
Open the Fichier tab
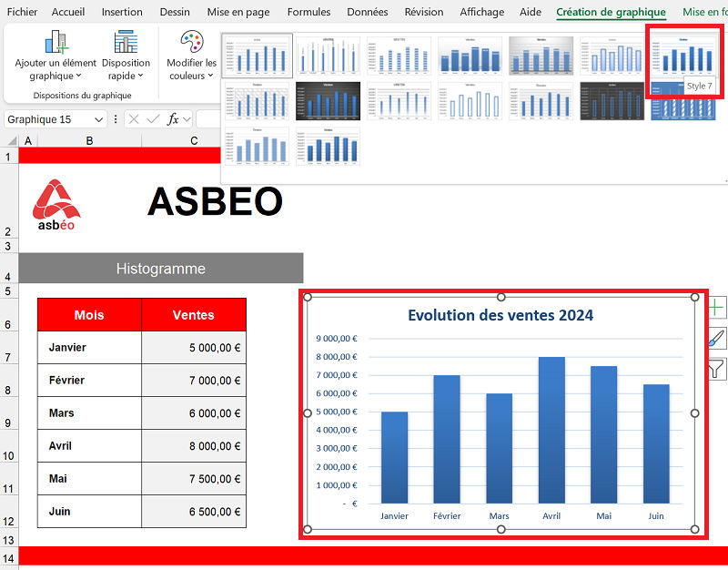tap(22, 12)
